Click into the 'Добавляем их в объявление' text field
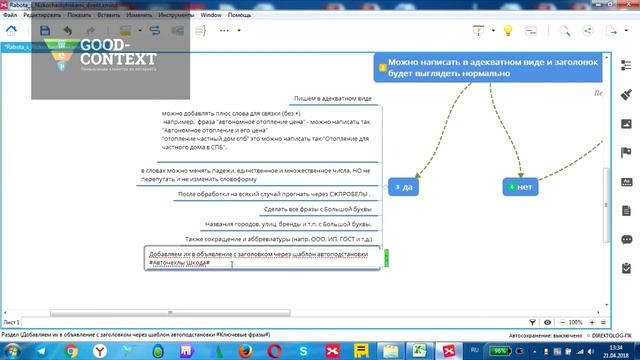This screenshot has height=360, width=640. [x=262, y=258]
